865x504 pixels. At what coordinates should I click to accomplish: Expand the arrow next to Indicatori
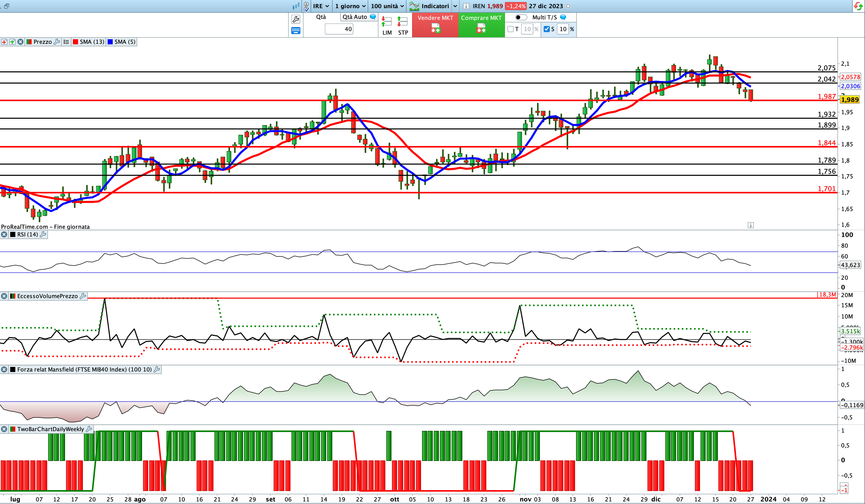[455, 6]
